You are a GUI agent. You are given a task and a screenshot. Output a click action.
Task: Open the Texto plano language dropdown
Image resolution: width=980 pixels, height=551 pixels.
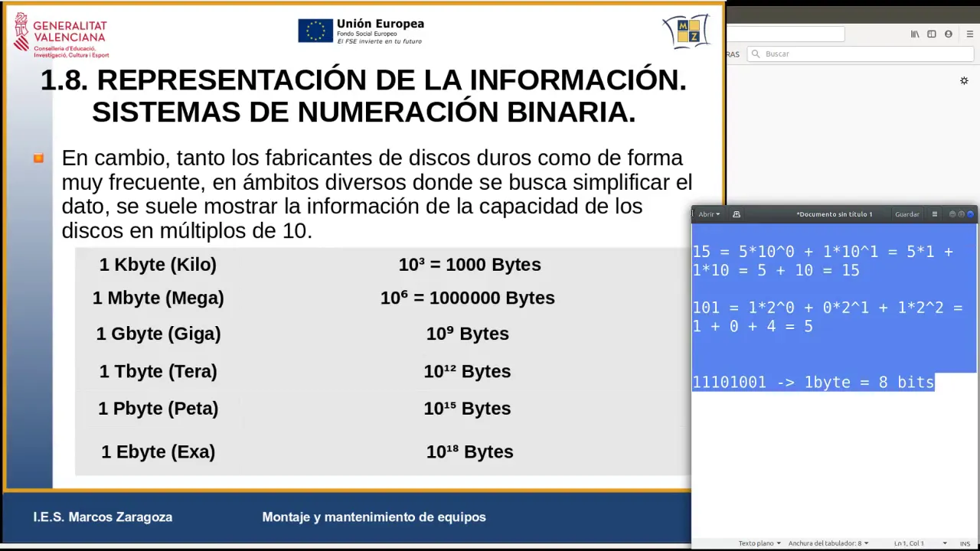(759, 543)
